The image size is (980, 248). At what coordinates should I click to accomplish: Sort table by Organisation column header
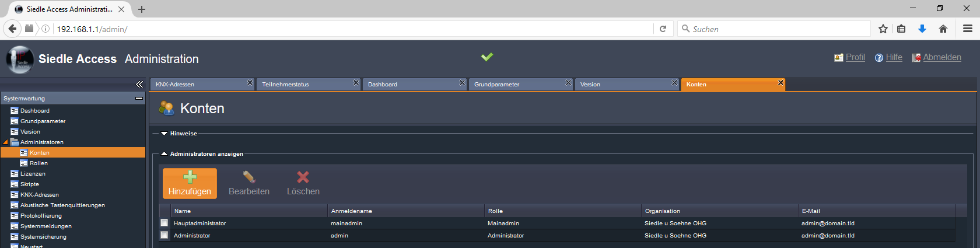[x=719, y=211]
